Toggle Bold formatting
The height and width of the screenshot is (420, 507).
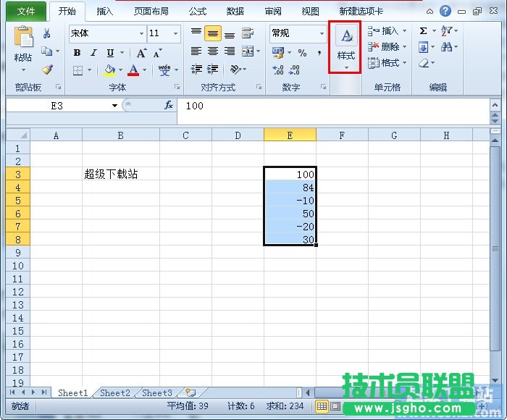pyautogui.click(x=77, y=53)
